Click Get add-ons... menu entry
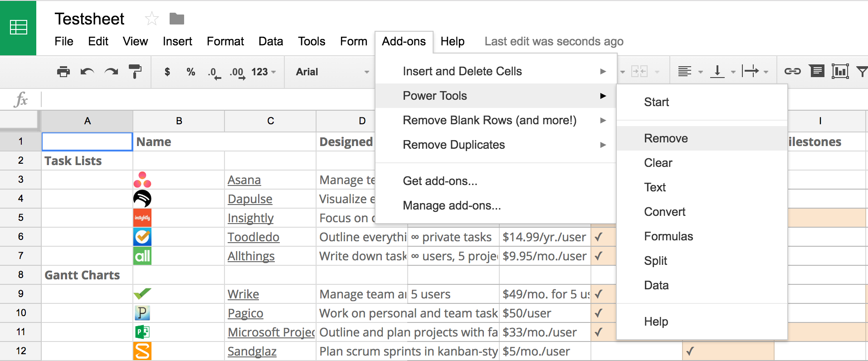The image size is (868, 361). [440, 181]
